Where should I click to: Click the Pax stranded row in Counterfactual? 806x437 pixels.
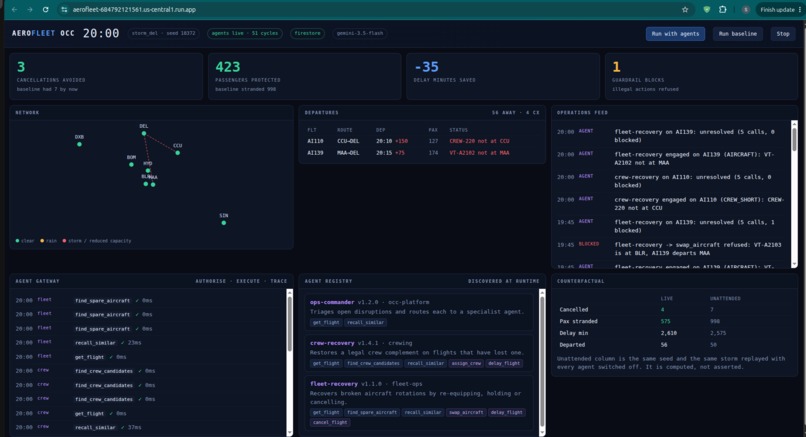[673, 321]
